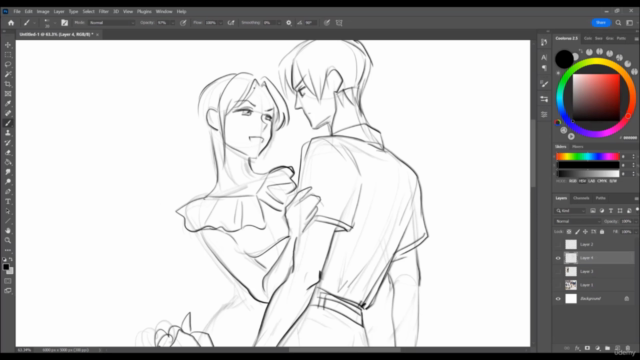Open the brush settings panel toggle

click(64, 23)
